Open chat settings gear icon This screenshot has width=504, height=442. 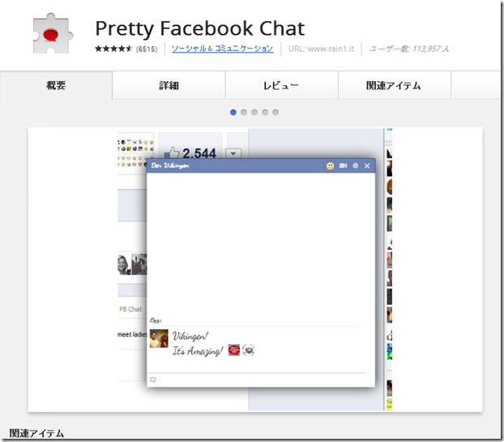point(355,166)
